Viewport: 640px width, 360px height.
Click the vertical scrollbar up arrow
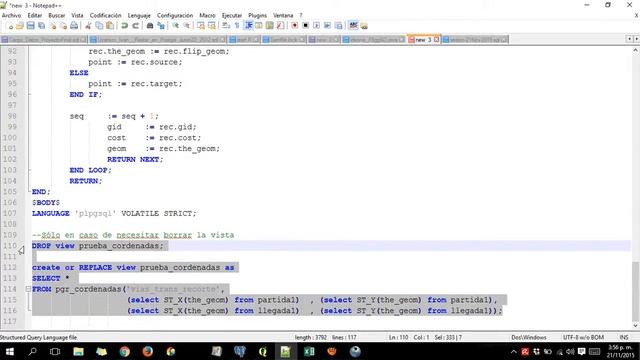point(636,51)
